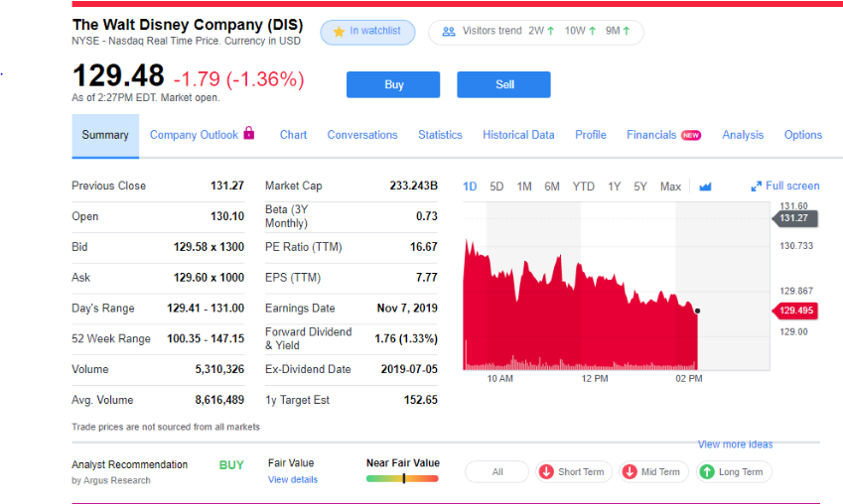Click the green up arrow on Long Term

[x=707, y=472]
